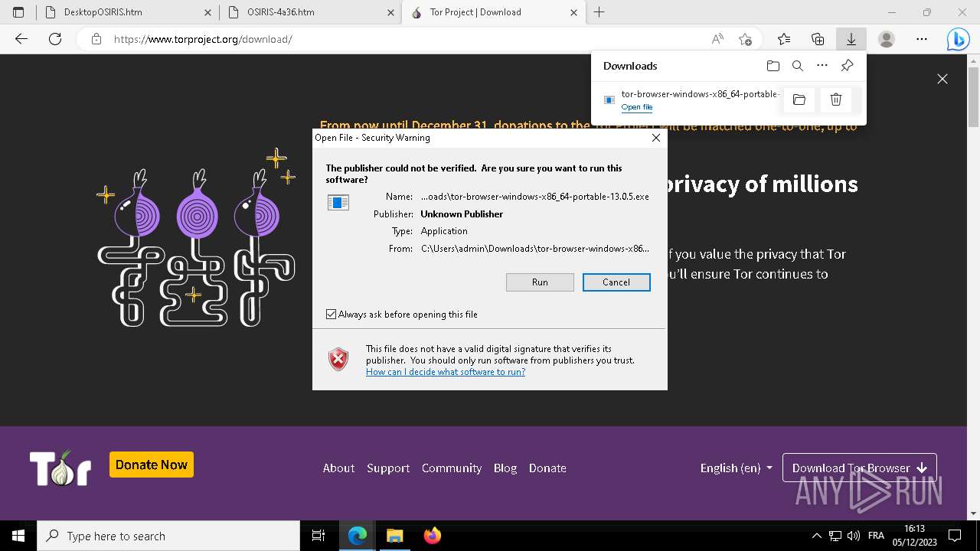Open File Explorer on the taskbar

(x=394, y=536)
